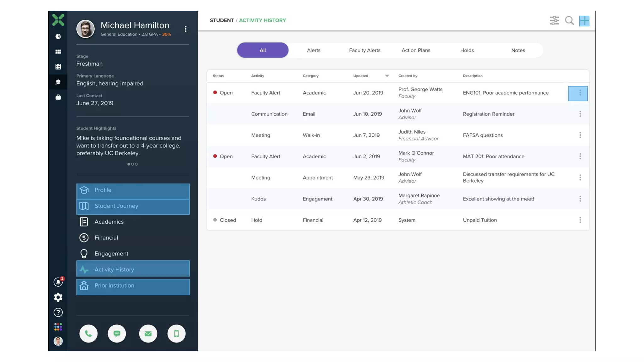Viewport: 644px width, 362px height.
Task: Sort by Updated column arrow
Action: coord(387,76)
